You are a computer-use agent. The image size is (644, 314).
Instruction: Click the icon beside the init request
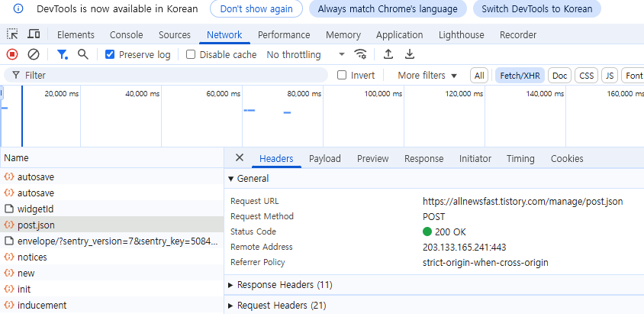tap(8, 289)
